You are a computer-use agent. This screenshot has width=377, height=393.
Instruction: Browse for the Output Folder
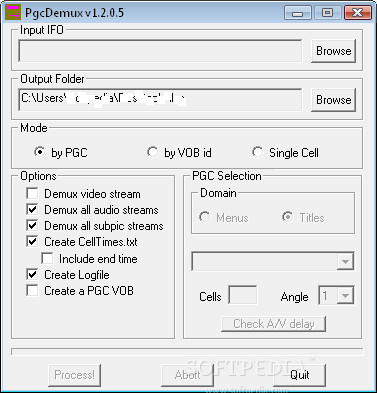pyautogui.click(x=333, y=100)
